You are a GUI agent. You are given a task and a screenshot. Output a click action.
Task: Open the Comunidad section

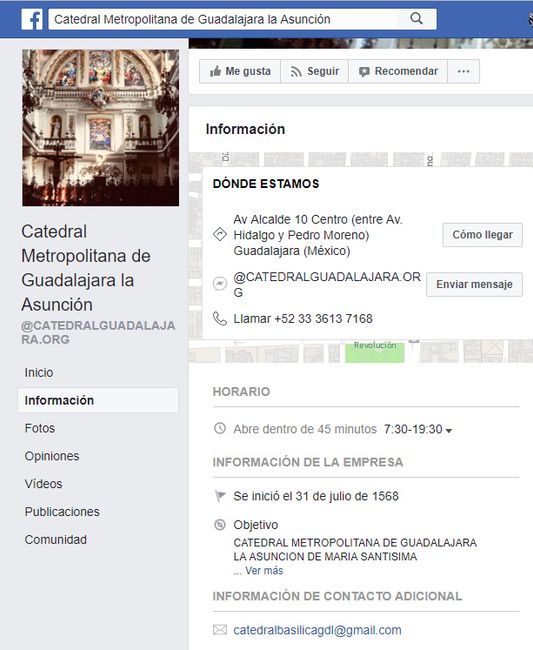pos(56,540)
